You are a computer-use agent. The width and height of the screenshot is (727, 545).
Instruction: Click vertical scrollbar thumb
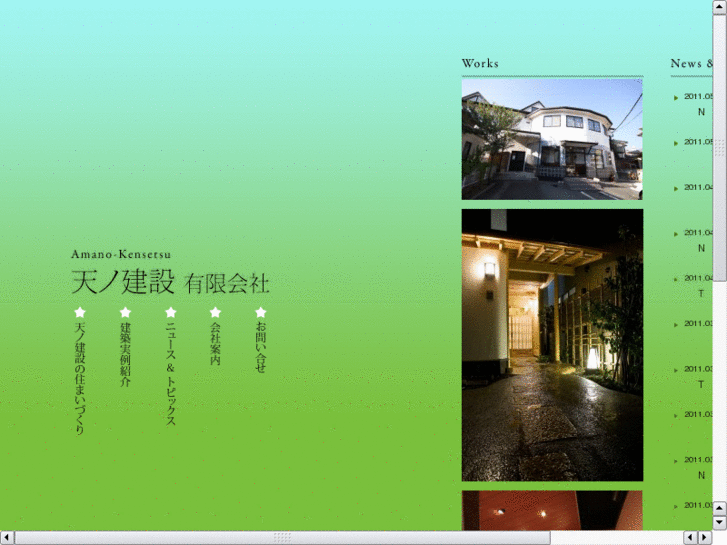tap(720, 147)
